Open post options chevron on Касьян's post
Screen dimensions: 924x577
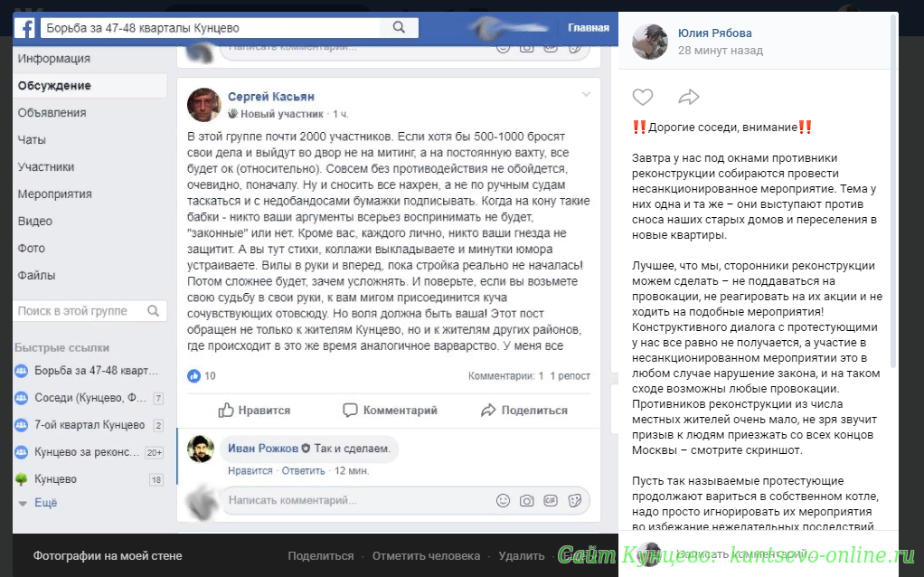click(586, 94)
